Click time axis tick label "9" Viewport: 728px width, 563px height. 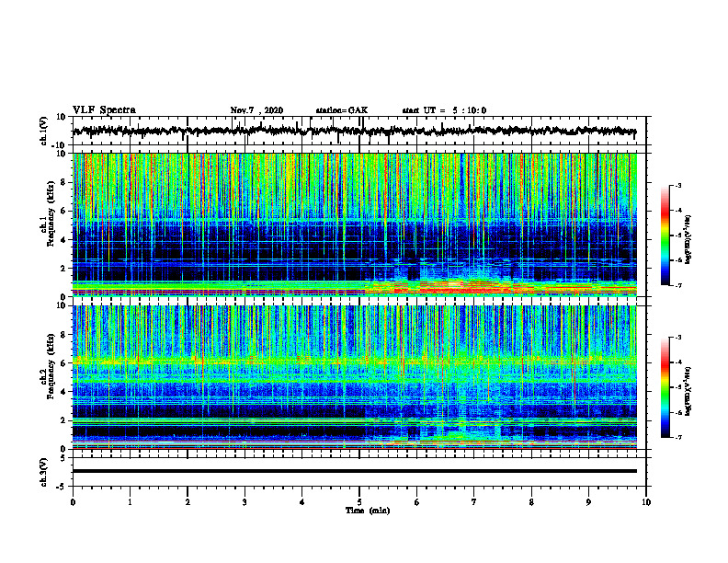pos(588,502)
